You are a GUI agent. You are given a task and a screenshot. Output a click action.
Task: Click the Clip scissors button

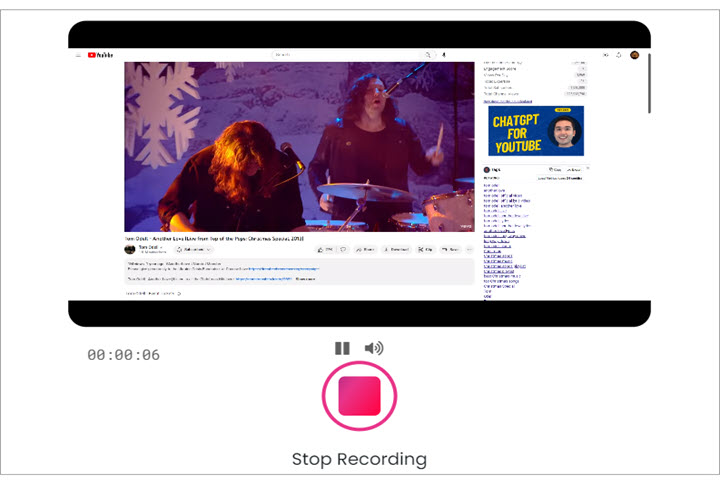pyautogui.click(x=425, y=249)
